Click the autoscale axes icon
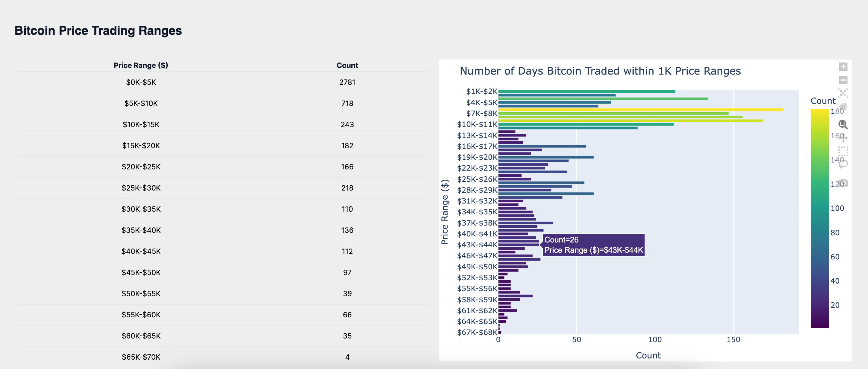 click(x=843, y=93)
